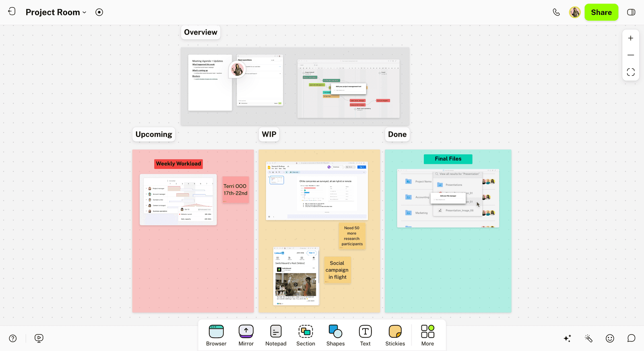Select the WIP section label
The image size is (644, 351).
coord(269,134)
